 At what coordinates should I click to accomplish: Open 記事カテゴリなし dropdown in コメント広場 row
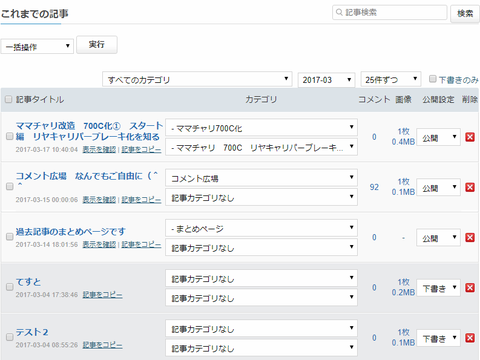[261, 197]
